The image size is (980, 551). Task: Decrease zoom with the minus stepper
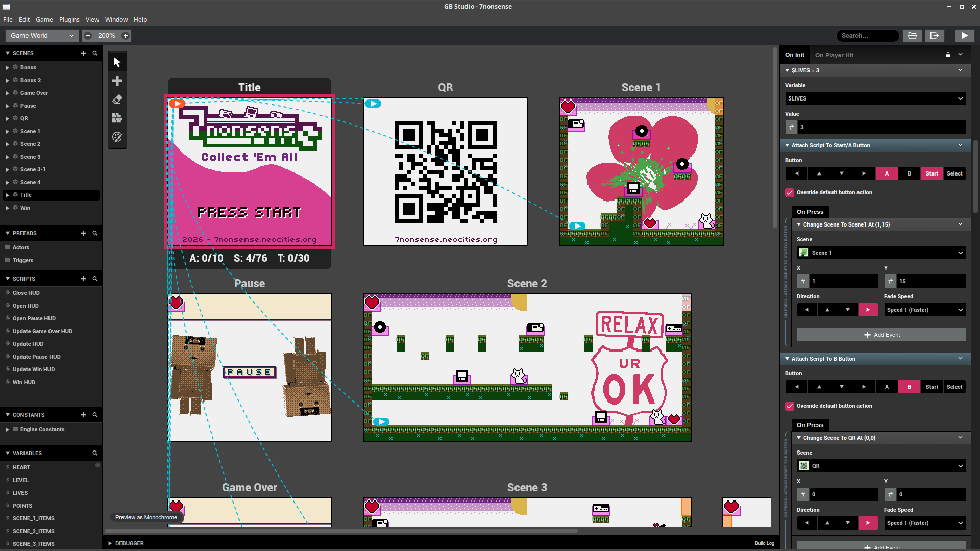88,35
